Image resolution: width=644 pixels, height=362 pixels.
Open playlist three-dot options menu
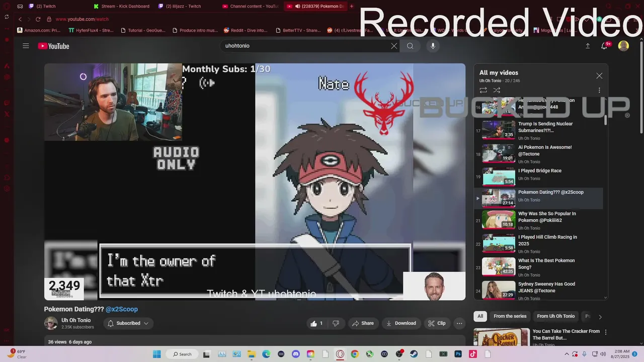(599, 90)
